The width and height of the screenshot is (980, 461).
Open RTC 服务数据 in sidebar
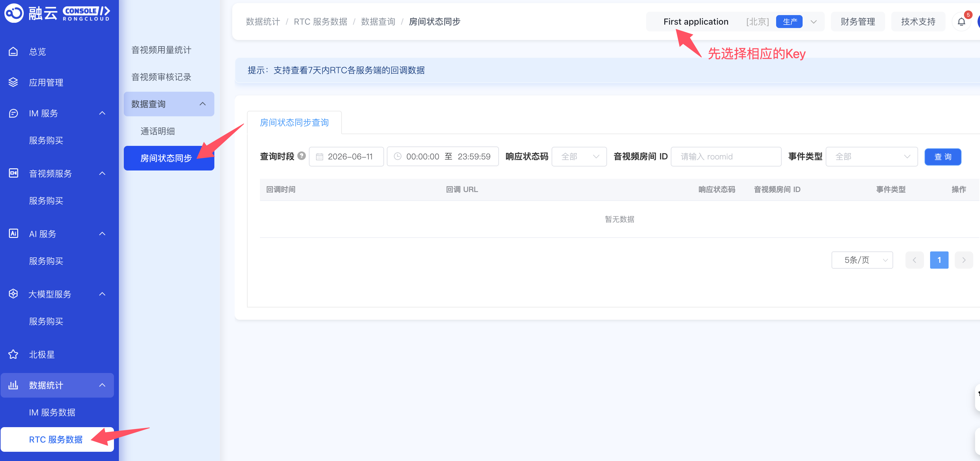coord(57,439)
